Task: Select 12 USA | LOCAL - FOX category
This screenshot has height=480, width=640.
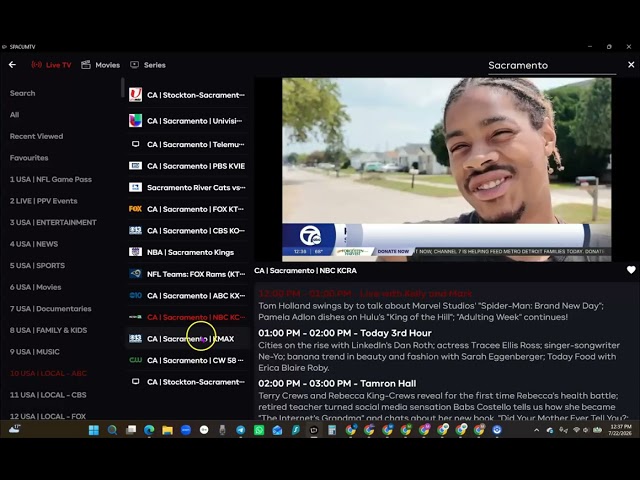Action: [x=48, y=416]
